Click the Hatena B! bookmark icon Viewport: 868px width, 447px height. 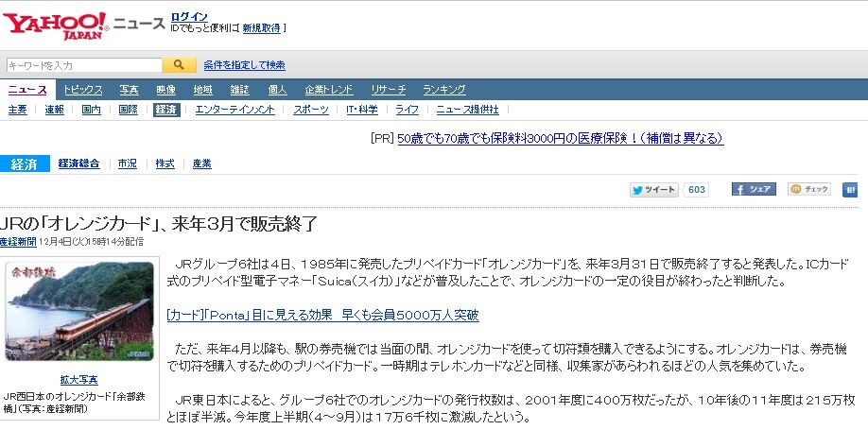click(x=850, y=190)
